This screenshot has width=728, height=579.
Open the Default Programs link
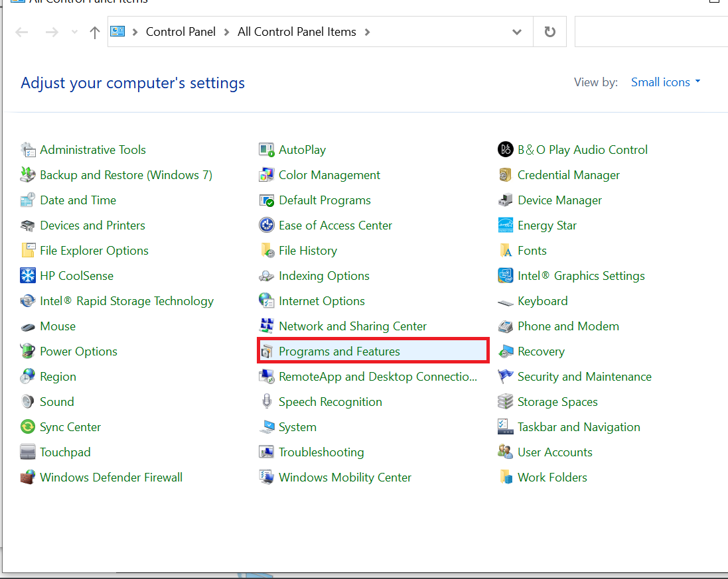pyautogui.click(x=325, y=200)
